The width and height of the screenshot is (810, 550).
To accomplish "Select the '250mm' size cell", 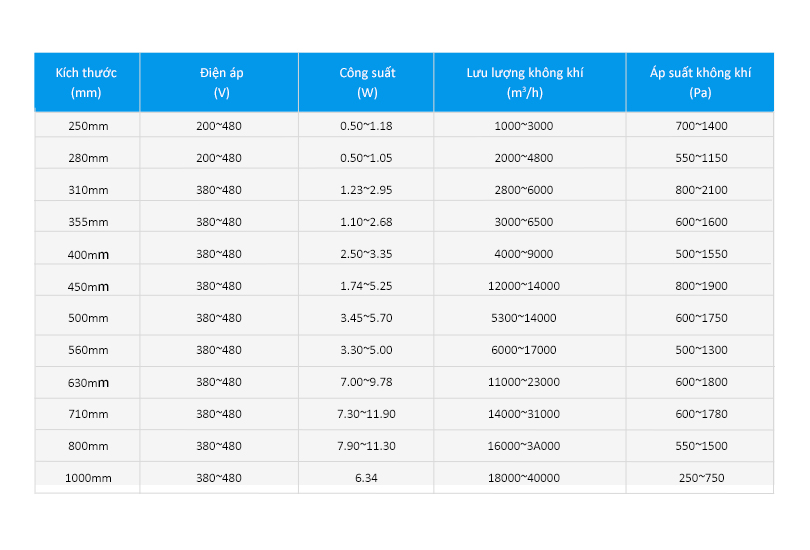I will pos(88,126).
